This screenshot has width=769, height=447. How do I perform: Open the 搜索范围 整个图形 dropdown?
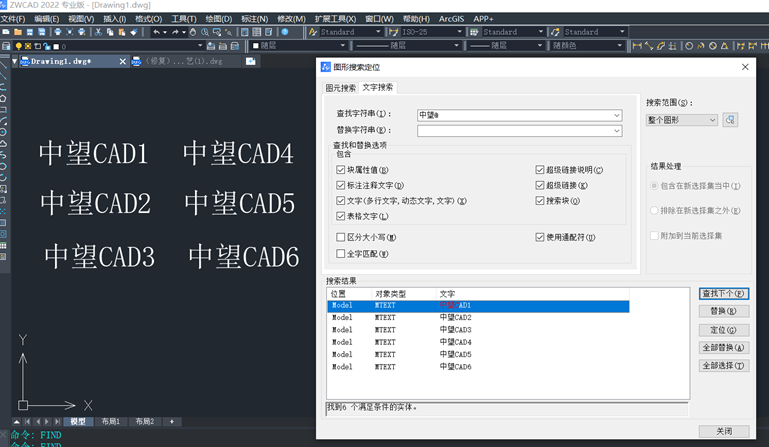[x=682, y=120]
